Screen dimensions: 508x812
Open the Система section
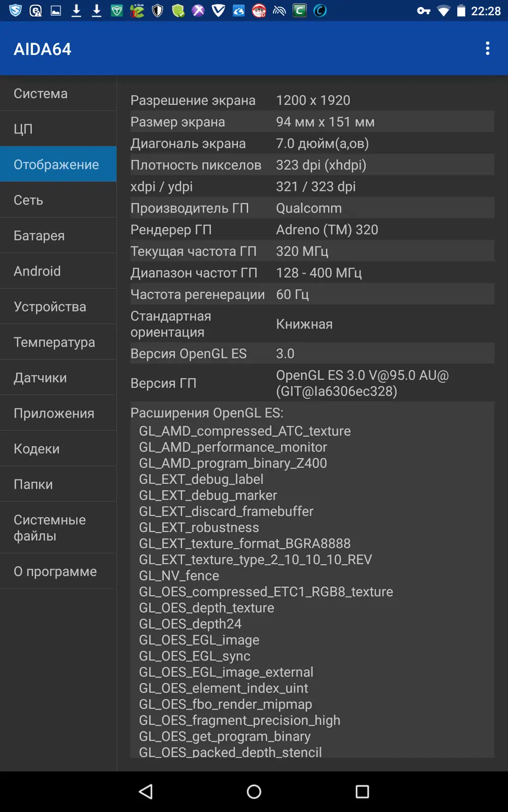(58, 93)
